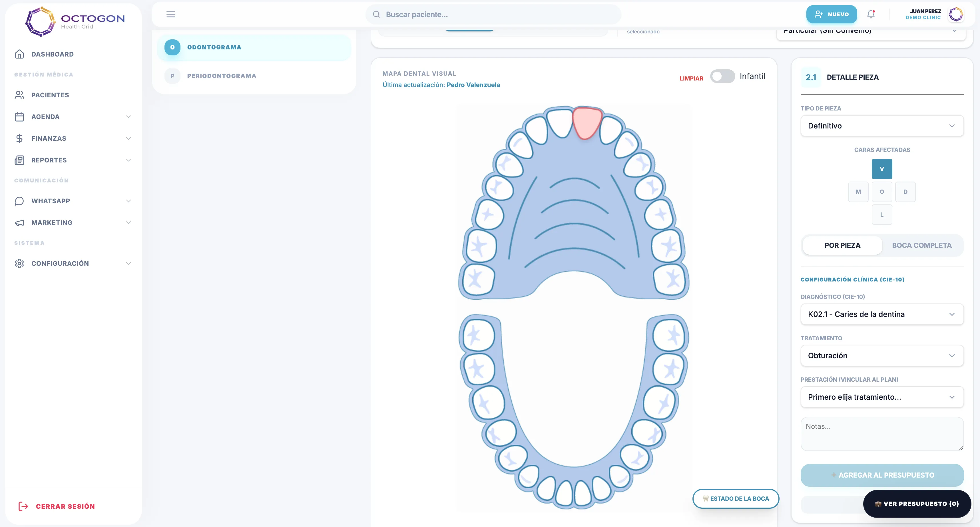
Task: Click the Dashboard home icon
Action: pyautogui.click(x=19, y=54)
